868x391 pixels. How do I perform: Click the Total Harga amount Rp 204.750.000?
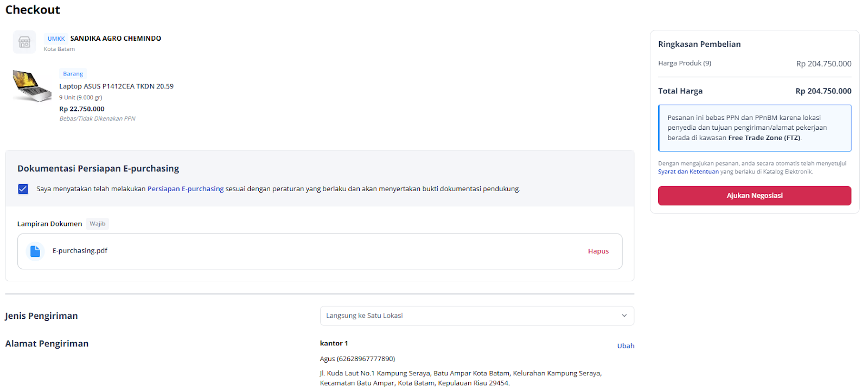point(823,91)
